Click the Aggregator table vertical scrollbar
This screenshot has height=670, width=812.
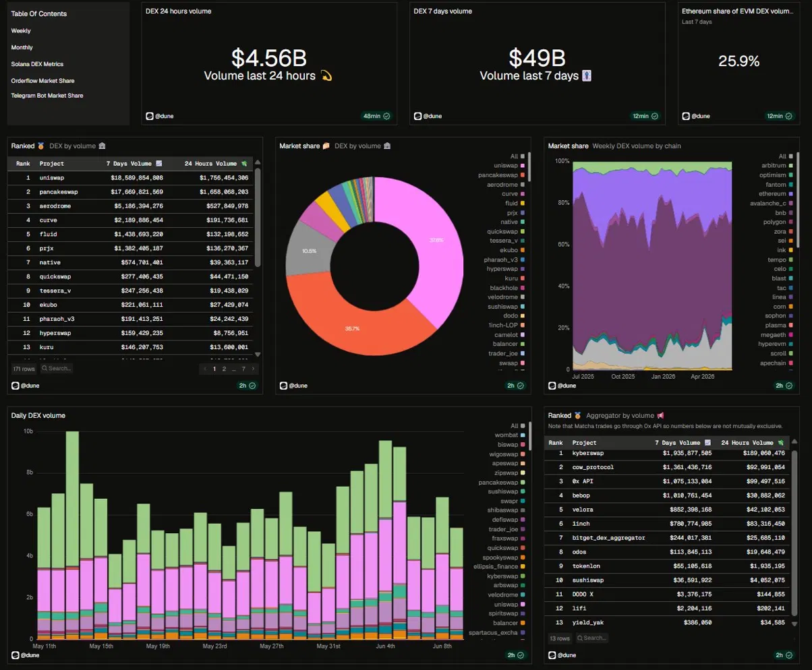click(794, 534)
